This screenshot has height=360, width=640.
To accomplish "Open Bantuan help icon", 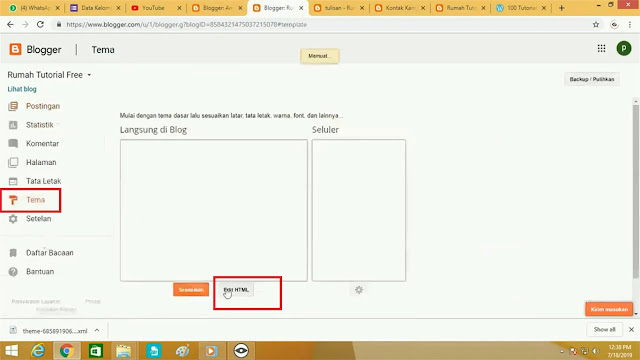I will 13,272.
